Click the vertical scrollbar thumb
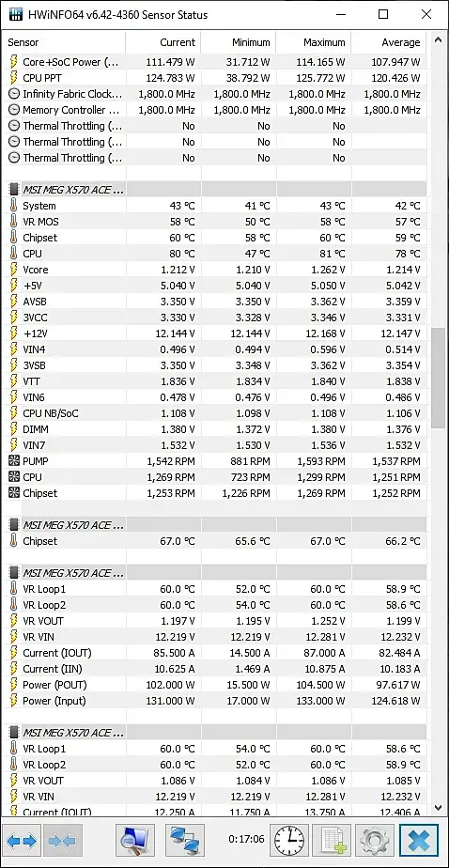This screenshot has height=868, width=449. click(438, 378)
